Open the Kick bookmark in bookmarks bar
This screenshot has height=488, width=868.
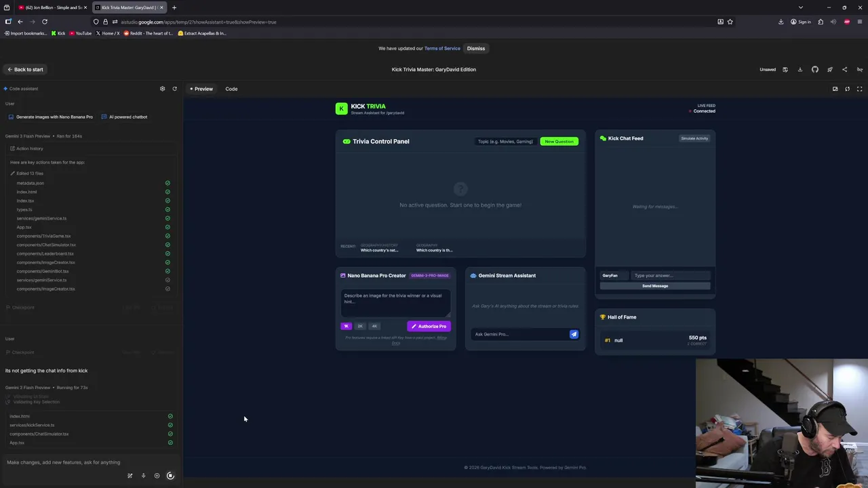pos(58,33)
